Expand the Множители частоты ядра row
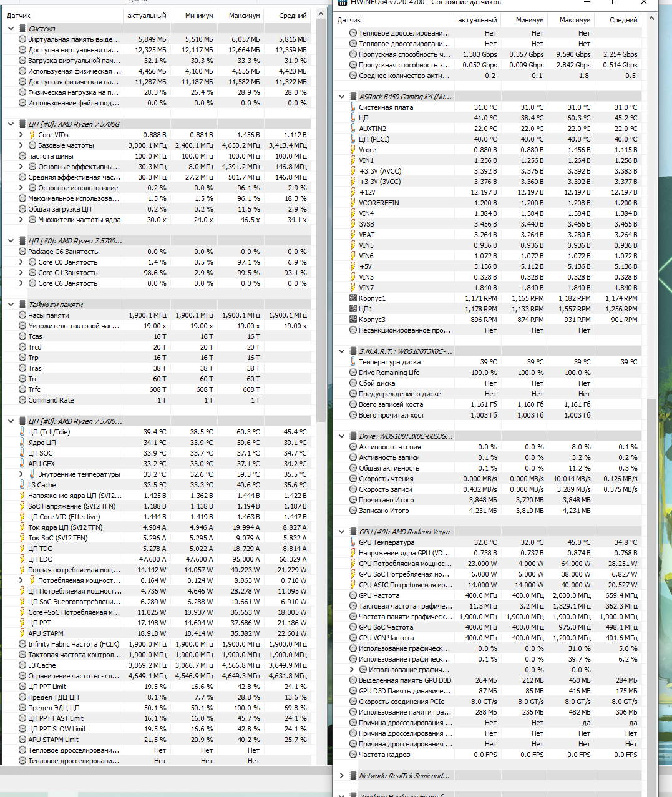 [21, 220]
